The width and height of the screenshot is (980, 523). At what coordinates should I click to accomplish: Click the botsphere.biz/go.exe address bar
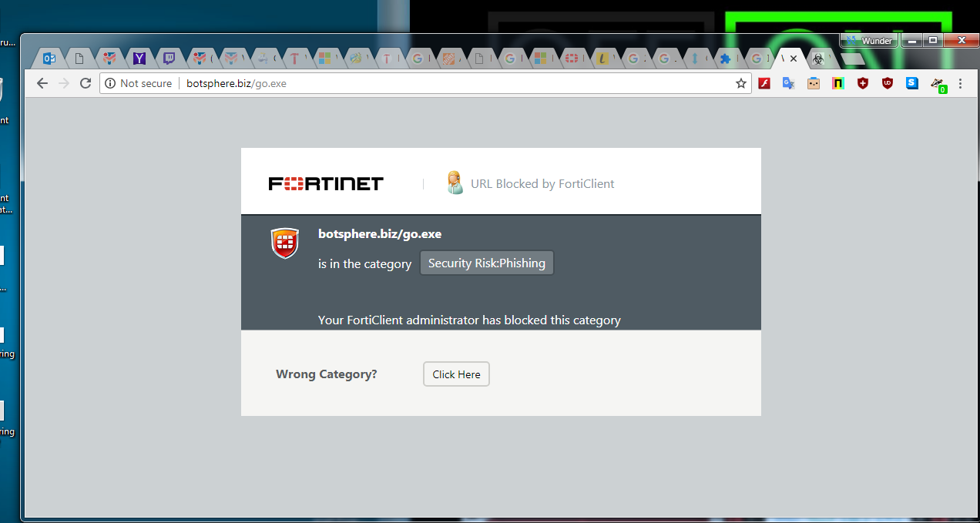coord(426,83)
